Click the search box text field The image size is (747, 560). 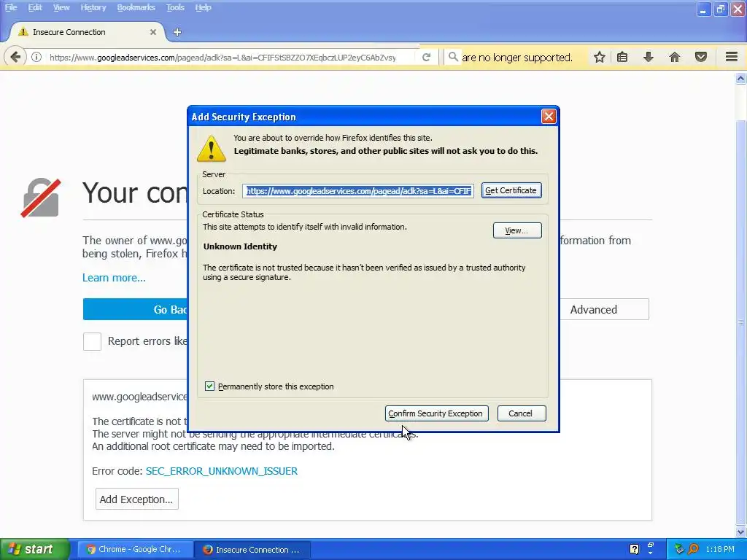pyautogui.click(x=517, y=57)
